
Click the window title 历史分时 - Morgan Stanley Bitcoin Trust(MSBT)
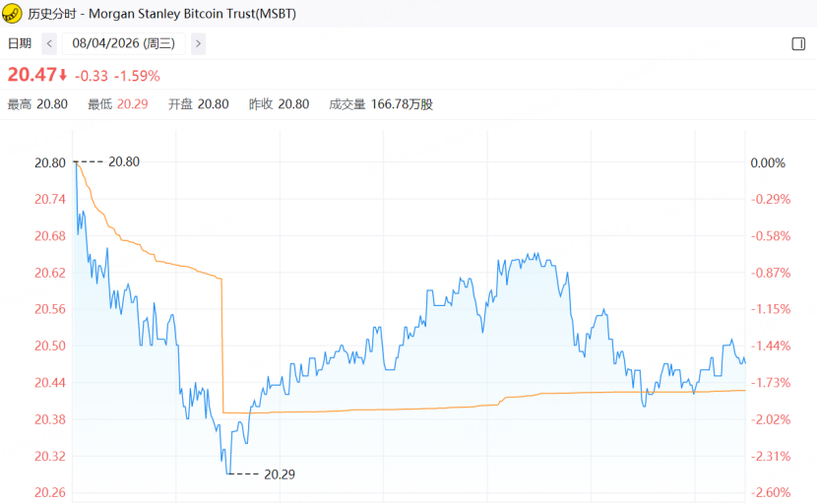coord(161,14)
